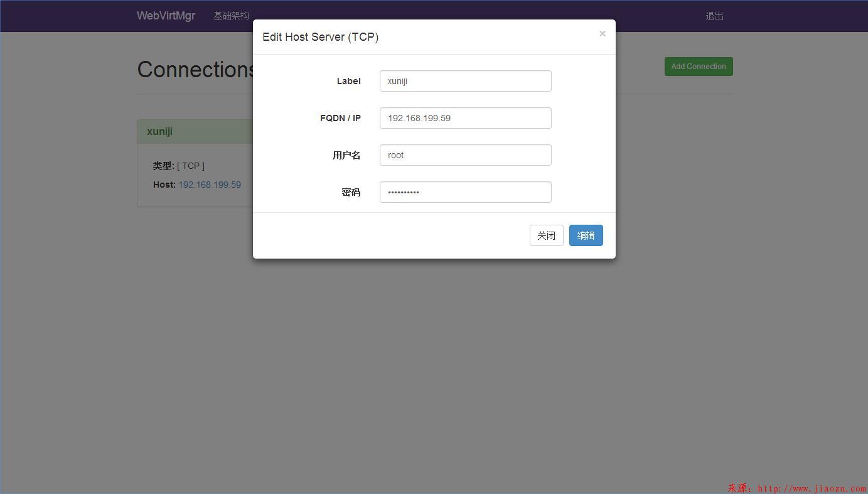This screenshot has height=494, width=868.
Task: Click the Label input containing xuniji
Action: (465, 81)
